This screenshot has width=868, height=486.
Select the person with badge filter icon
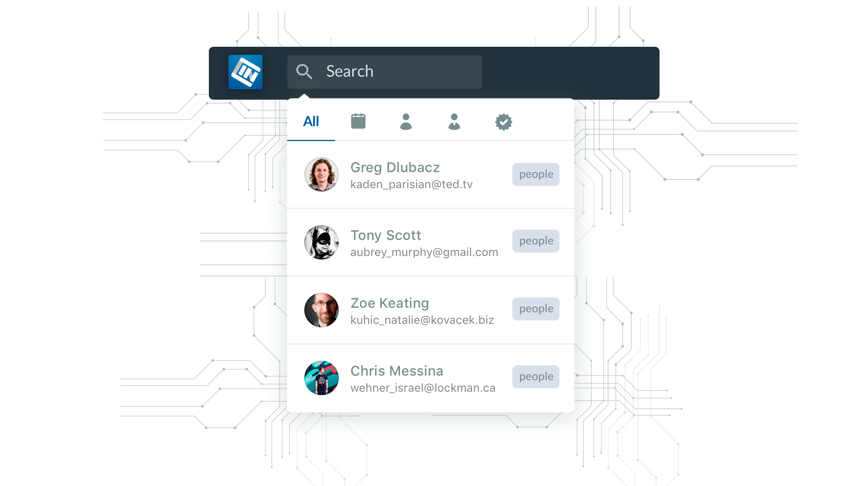454,121
